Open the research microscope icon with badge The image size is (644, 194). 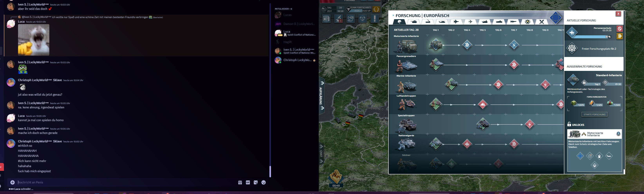click(339, 18)
